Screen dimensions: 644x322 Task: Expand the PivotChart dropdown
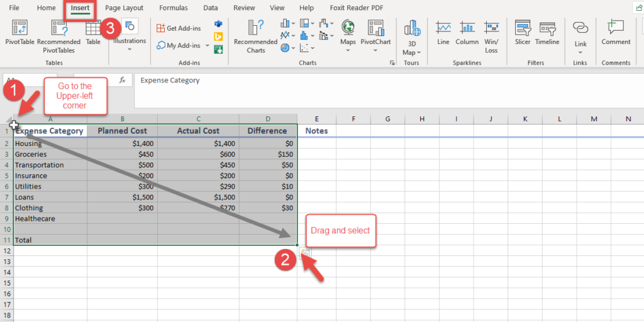[375, 50]
